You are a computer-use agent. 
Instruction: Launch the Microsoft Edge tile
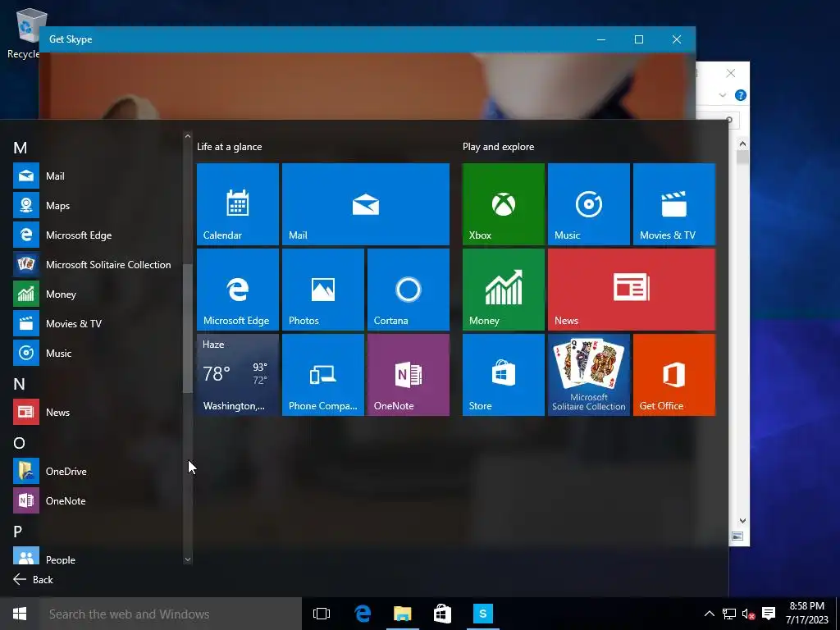point(237,290)
